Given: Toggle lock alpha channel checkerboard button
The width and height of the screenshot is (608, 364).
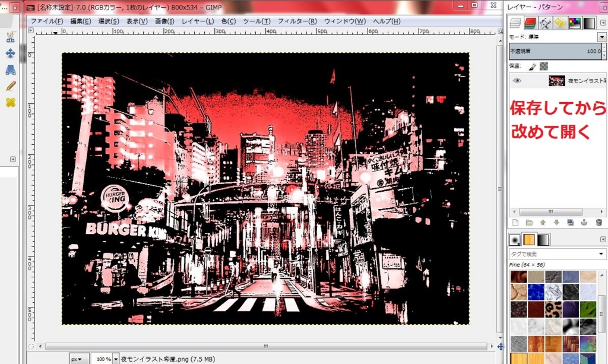Looking at the screenshot, I should tap(544, 67).
